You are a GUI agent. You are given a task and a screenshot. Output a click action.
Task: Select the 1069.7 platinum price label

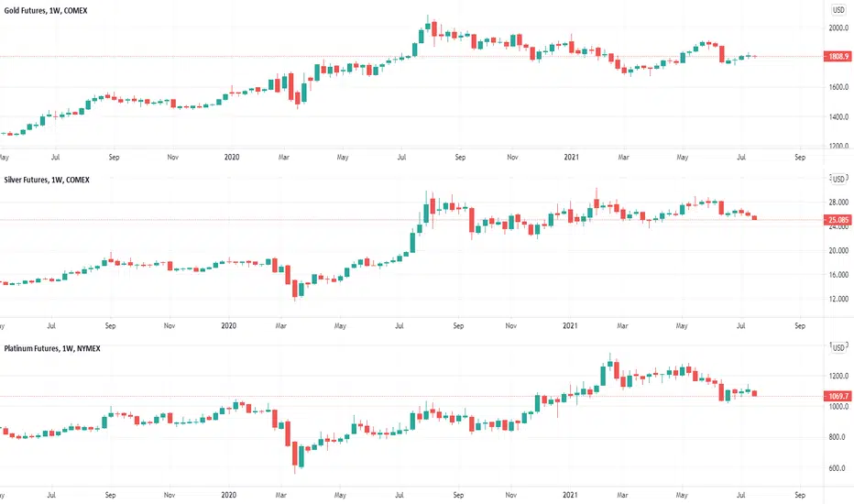click(838, 396)
